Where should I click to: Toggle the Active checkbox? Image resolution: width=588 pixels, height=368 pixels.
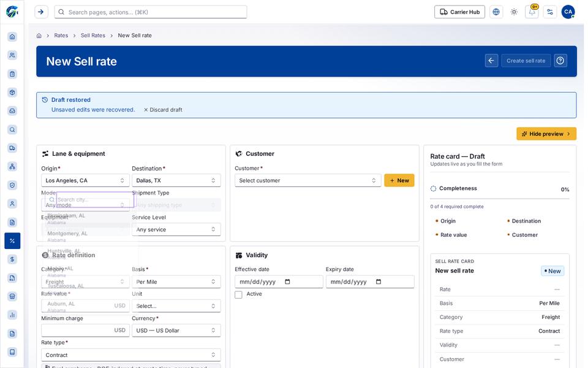coord(238,294)
